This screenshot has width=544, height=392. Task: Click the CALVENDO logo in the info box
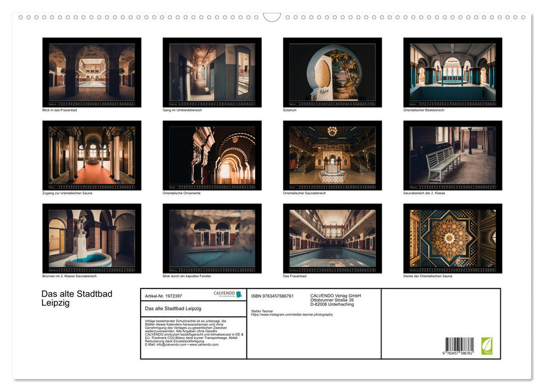click(x=227, y=294)
